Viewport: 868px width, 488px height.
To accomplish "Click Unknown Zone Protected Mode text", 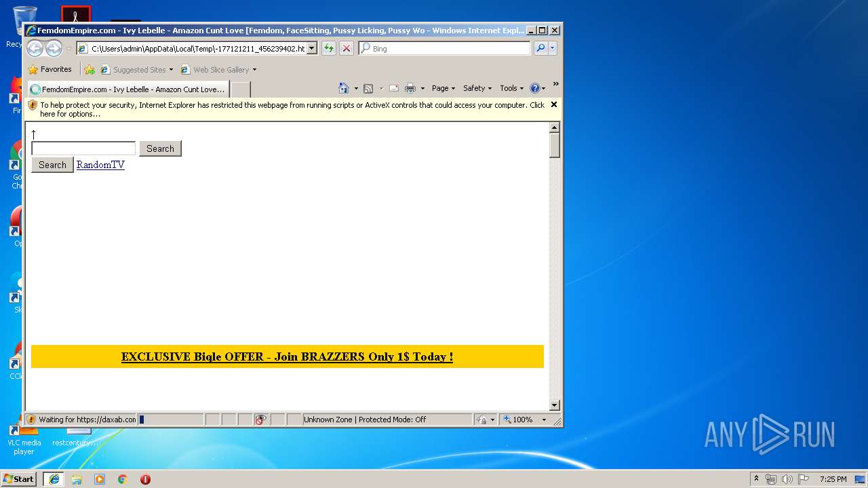I will pyautogui.click(x=365, y=420).
